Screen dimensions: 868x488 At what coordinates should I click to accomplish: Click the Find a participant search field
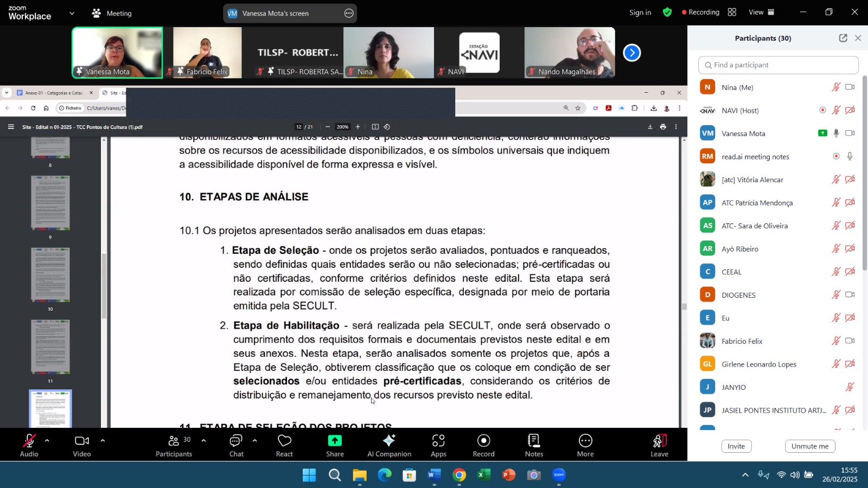point(778,65)
